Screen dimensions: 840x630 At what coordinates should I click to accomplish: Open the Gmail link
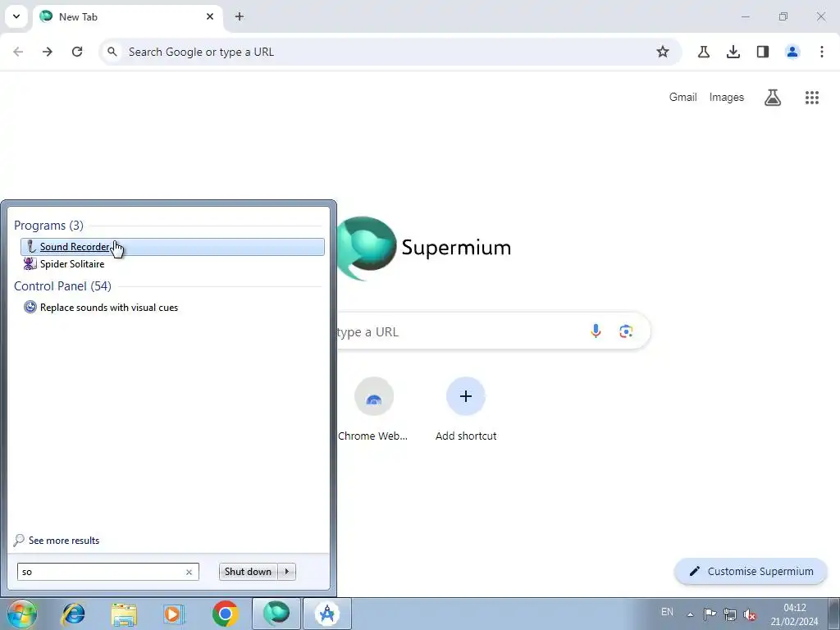pos(683,98)
